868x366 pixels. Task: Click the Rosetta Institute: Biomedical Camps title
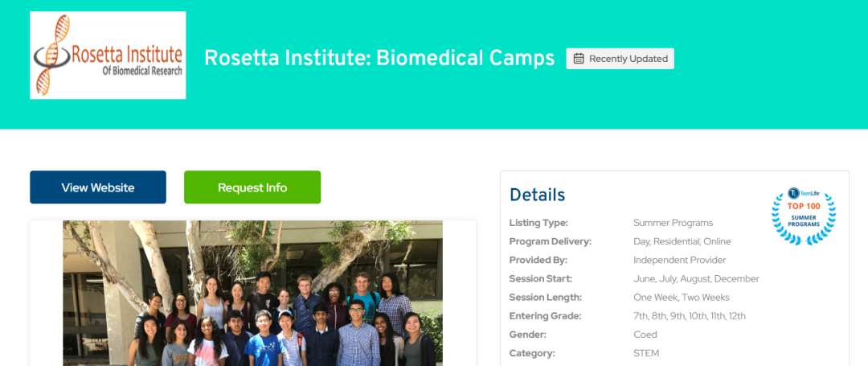[379, 58]
